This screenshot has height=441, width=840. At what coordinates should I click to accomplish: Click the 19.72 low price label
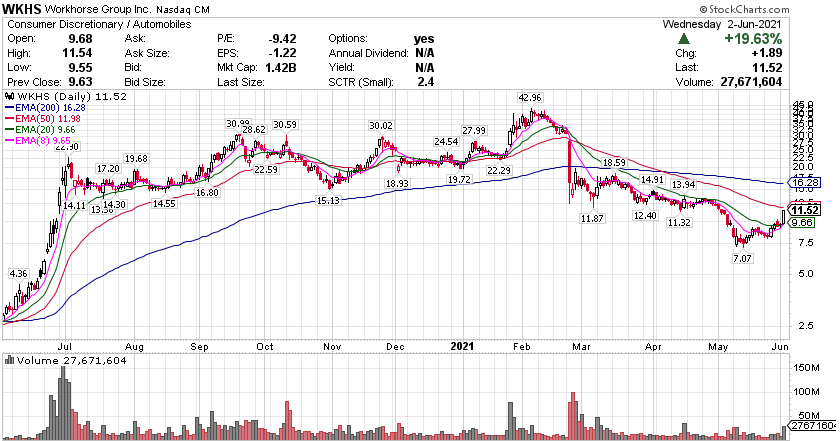coord(459,180)
